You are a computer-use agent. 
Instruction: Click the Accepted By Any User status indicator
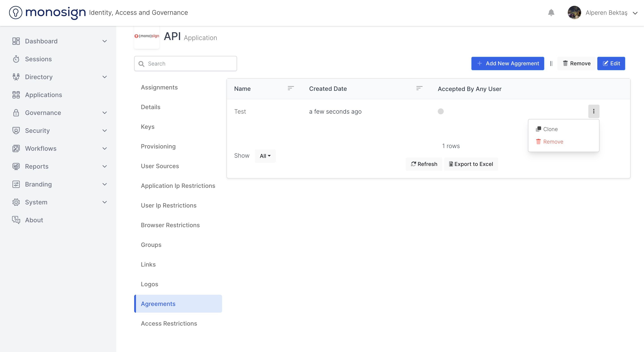tap(441, 112)
